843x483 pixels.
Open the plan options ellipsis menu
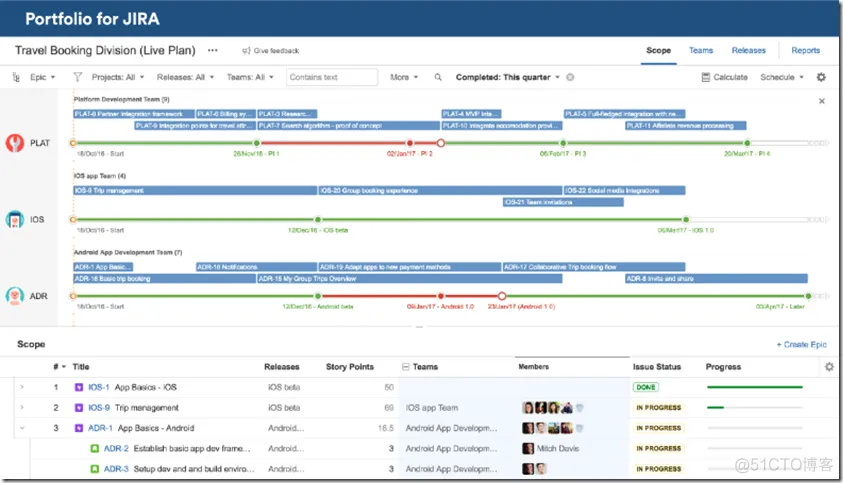pos(213,51)
